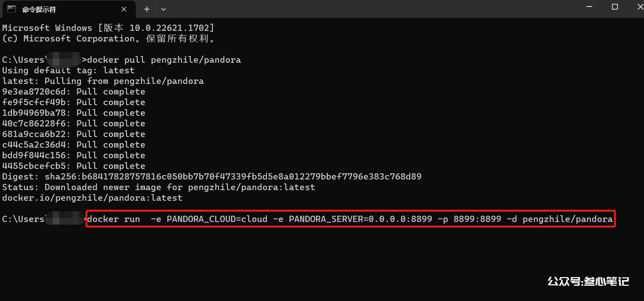Click the Command Prompt icon in the tab
This screenshot has width=644, height=301.
pos(11,9)
